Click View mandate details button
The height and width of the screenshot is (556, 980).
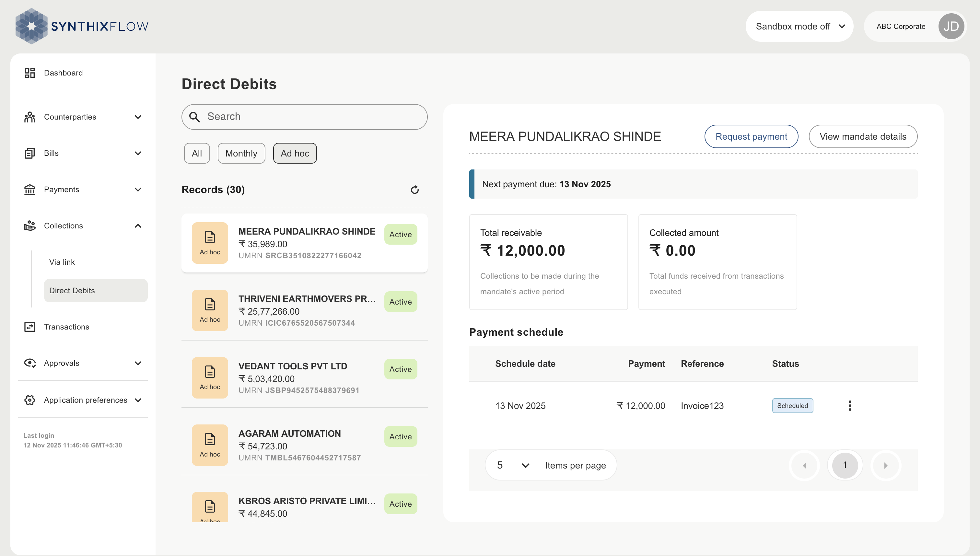tap(863, 136)
